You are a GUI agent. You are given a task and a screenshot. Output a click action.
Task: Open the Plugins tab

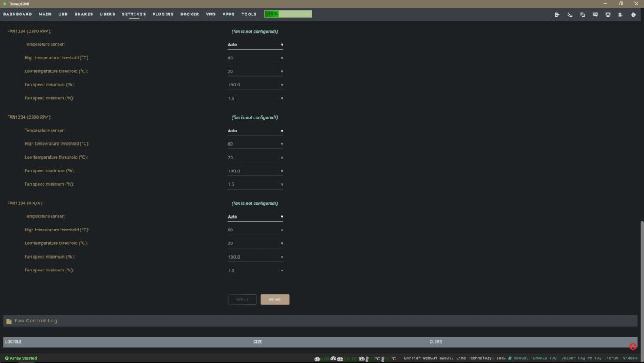coord(163,14)
